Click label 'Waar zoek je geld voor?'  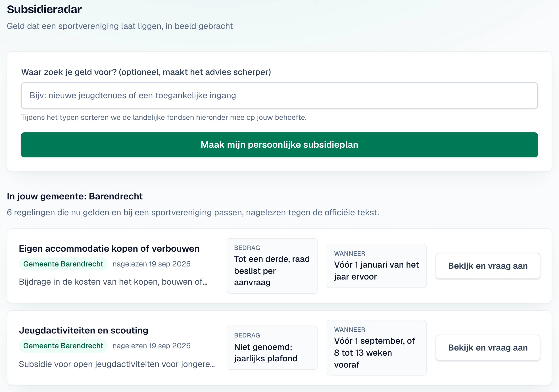[x=146, y=72]
